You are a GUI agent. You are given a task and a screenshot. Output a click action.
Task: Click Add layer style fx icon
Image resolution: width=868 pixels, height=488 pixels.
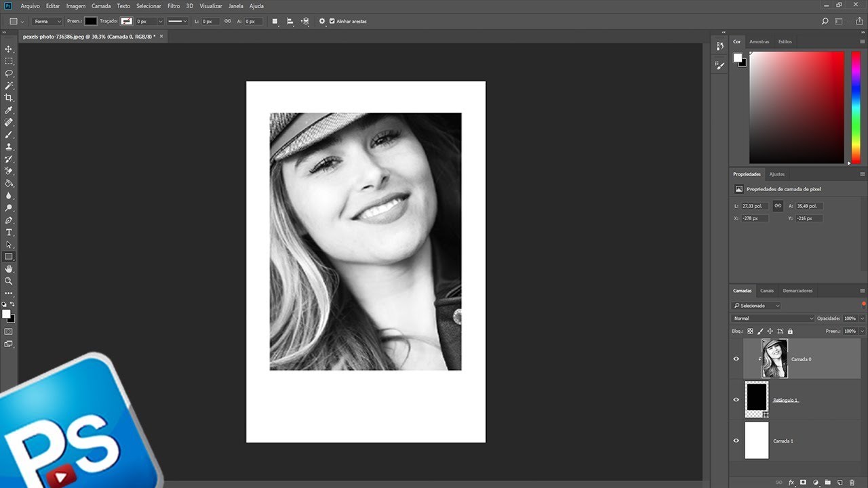pos(791,483)
